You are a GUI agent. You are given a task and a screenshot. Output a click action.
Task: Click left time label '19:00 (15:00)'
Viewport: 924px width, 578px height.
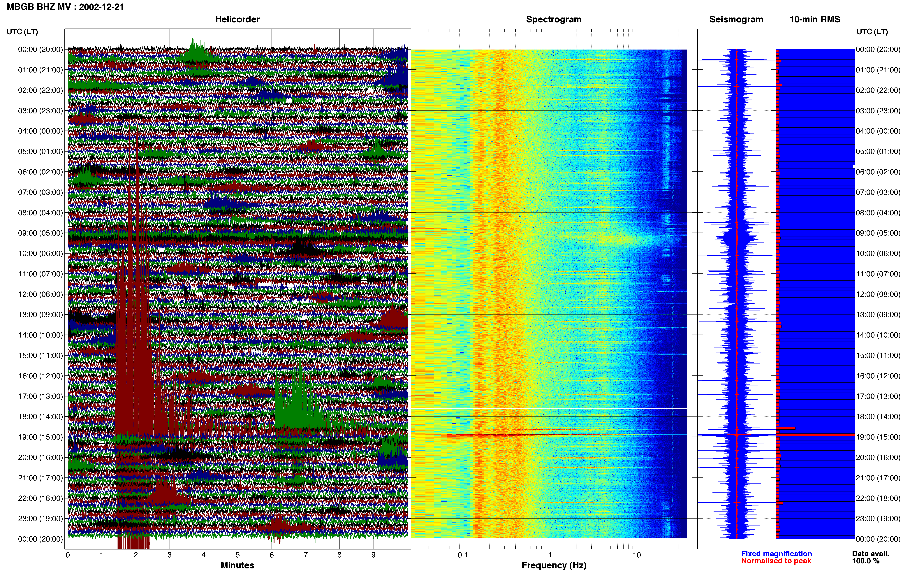(41, 437)
